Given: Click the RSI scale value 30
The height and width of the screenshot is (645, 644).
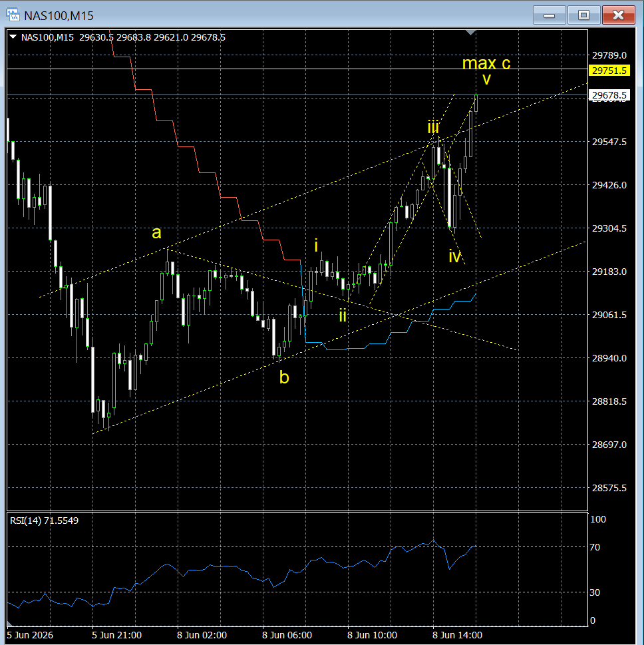Looking at the screenshot, I should (595, 592).
